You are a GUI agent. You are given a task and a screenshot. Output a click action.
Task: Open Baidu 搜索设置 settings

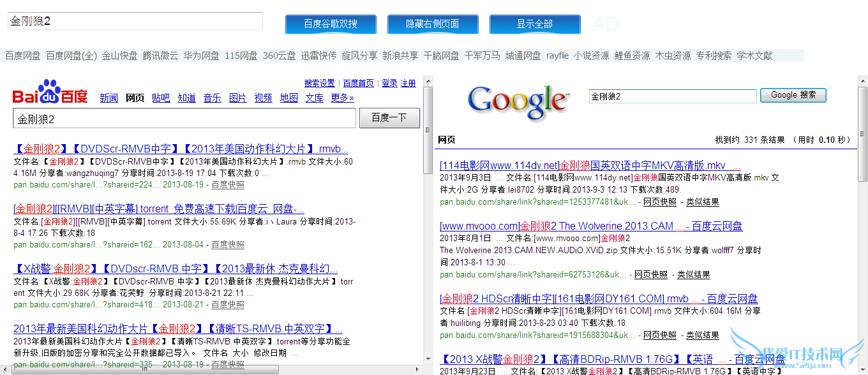[x=319, y=84]
